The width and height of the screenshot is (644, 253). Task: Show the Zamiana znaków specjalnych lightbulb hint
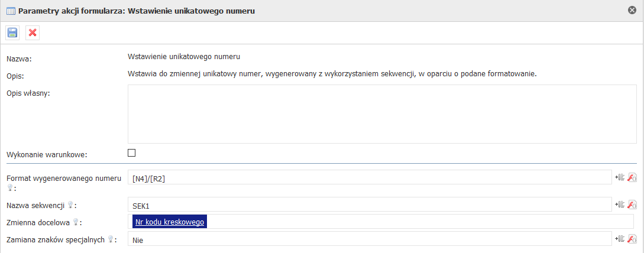111,239
